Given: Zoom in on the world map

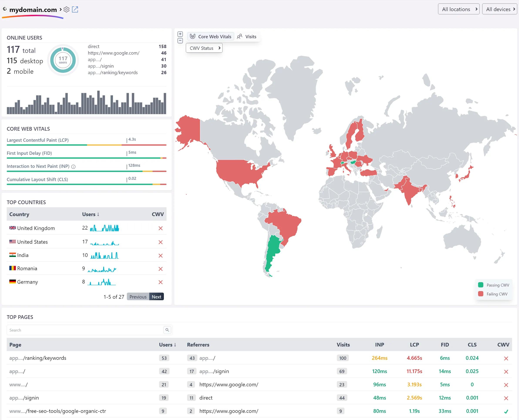Looking at the screenshot, I should pos(180,34).
